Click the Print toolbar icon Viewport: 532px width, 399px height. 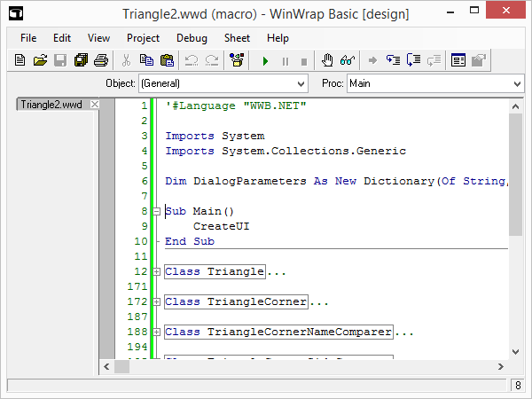(x=101, y=60)
